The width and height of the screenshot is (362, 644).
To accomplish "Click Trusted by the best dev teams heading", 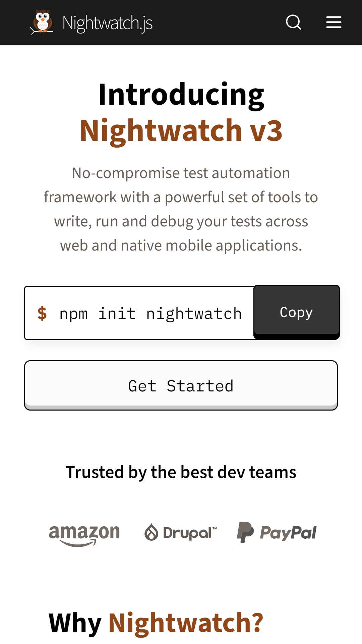I will click(x=181, y=472).
